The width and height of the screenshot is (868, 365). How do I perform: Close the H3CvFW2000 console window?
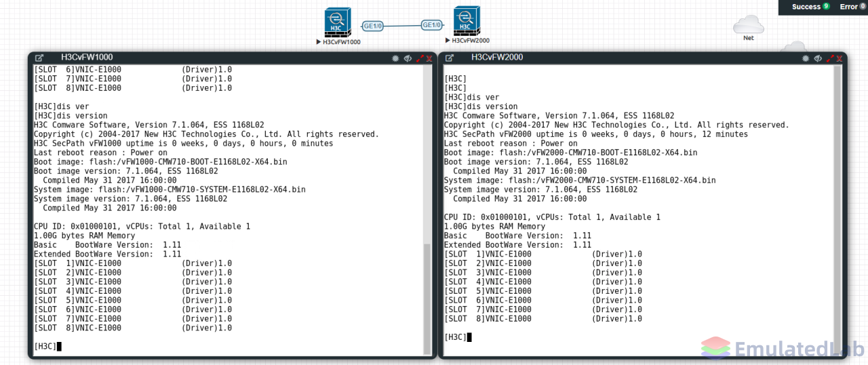840,58
